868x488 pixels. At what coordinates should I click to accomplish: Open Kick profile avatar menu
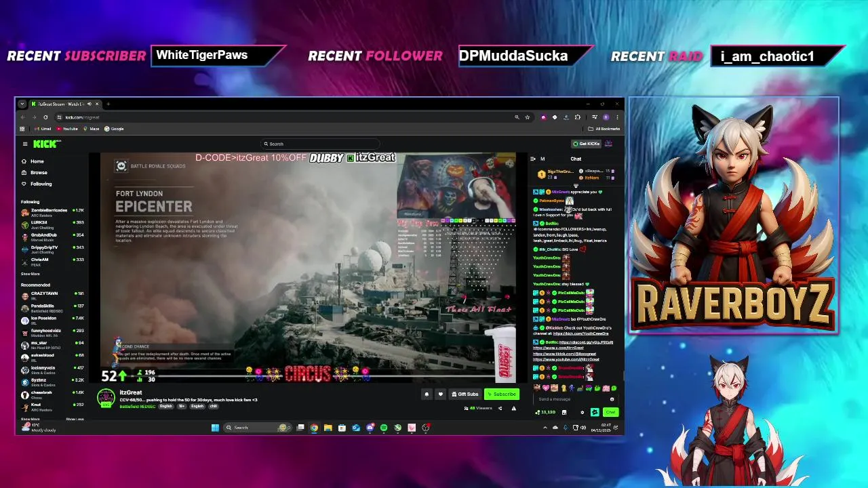click(609, 144)
